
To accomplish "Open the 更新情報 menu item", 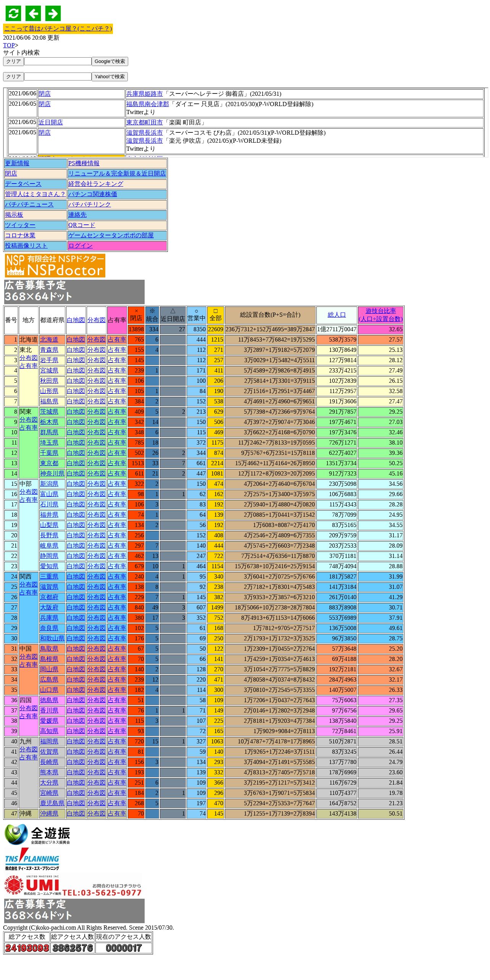I will point(17,163).
